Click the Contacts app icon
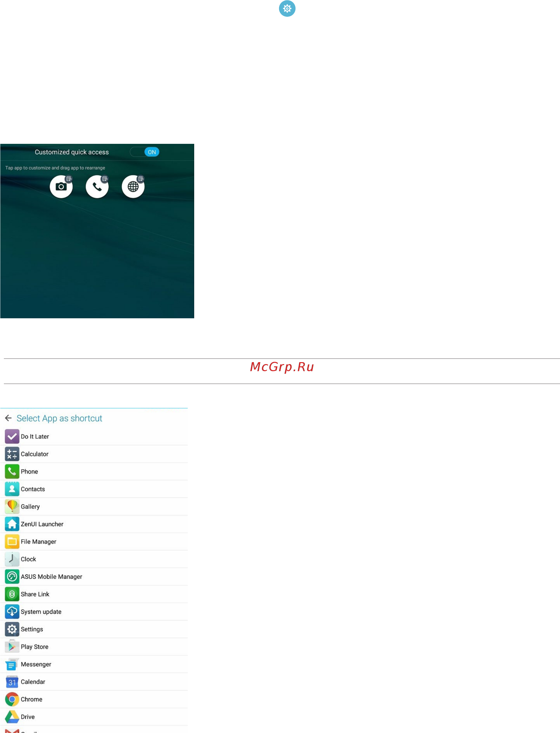This screenshot has height=733, width=560. pyautogui.click(x=12, y=489)
